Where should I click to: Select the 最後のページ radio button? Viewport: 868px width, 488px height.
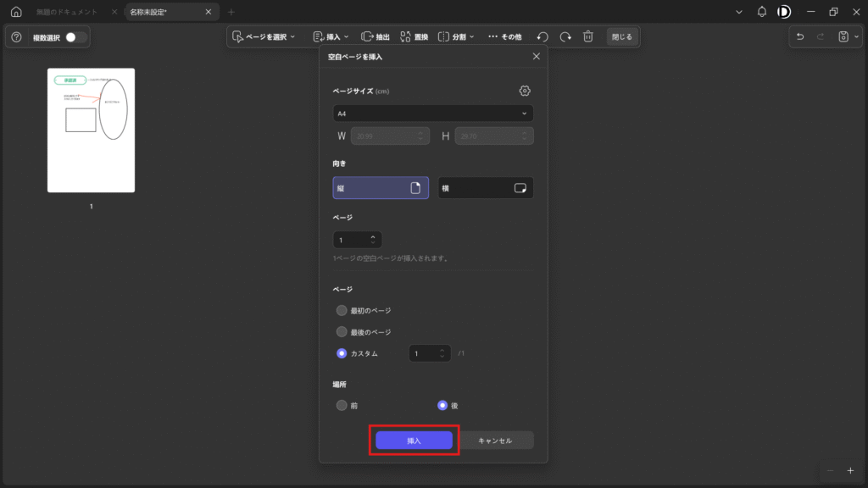pyautogui.click(x=342, y=331)
